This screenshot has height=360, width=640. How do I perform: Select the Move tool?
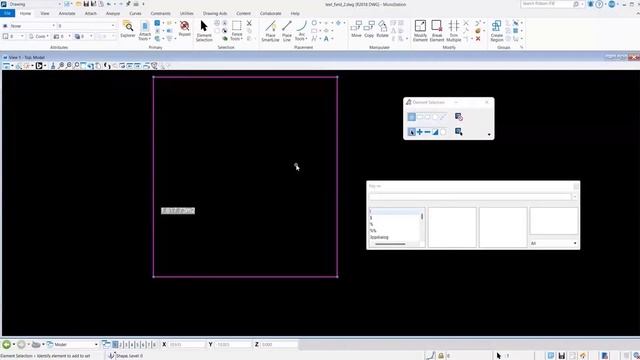356,29
